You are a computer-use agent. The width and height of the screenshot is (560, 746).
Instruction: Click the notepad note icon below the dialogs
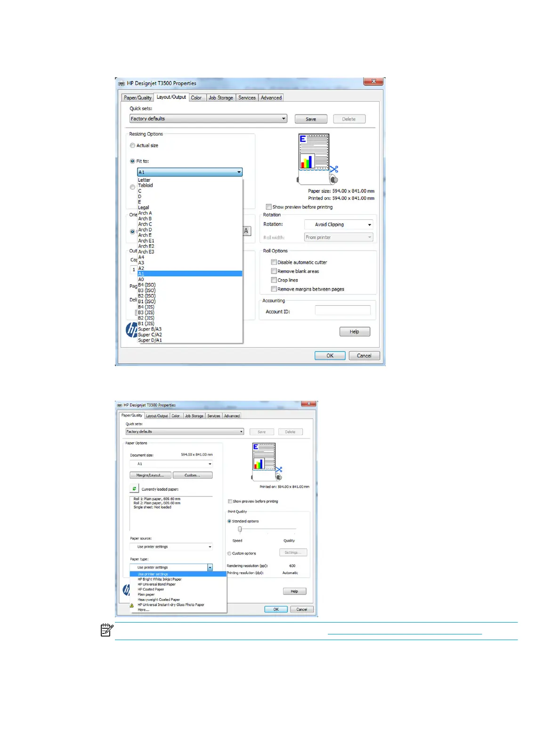click(x=107, y=630)
